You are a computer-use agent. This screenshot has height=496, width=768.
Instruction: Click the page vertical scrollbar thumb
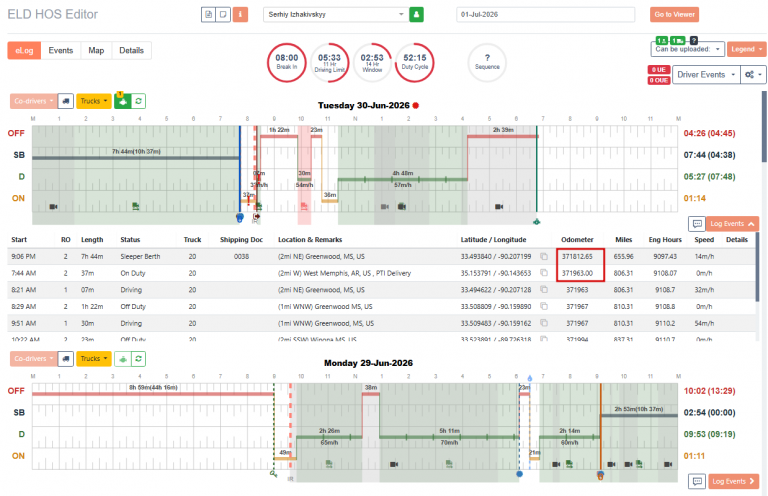click(764, 126)
